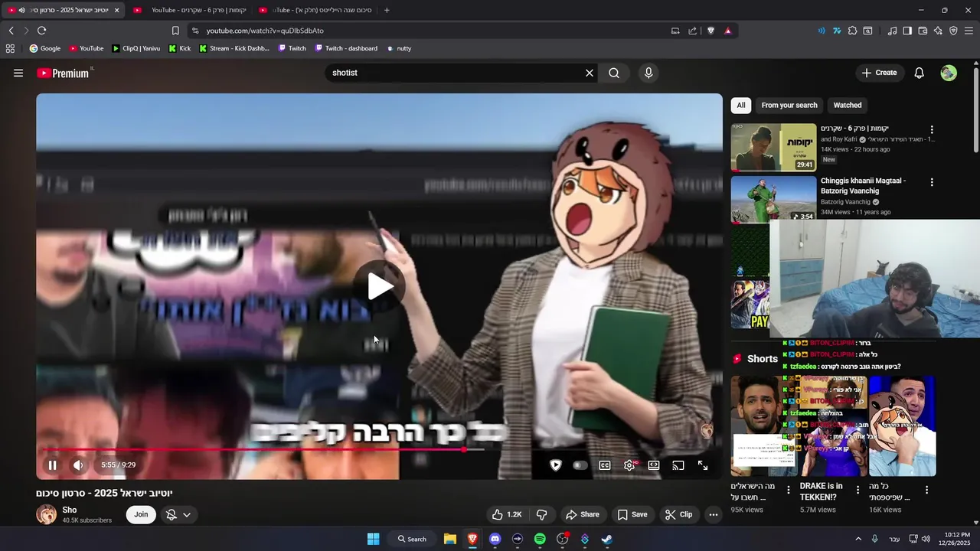980x551 pixels.
Task: Open the player settings gear
Action: 629,465
